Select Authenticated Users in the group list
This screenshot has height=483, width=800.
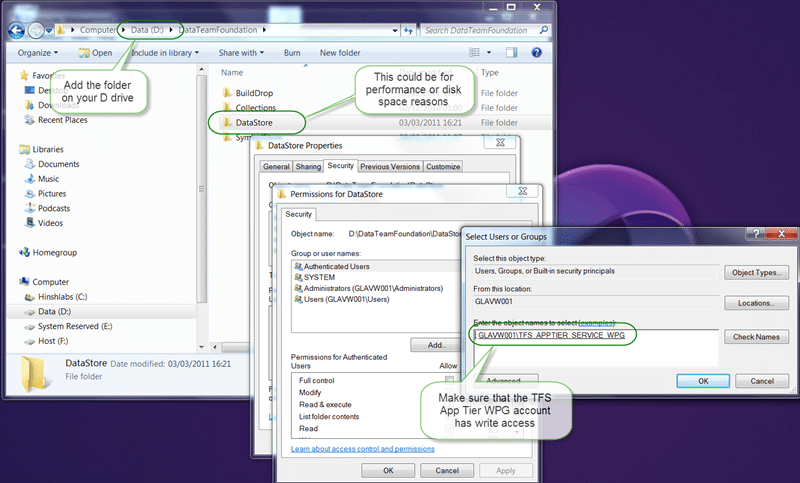(x=337, y=266)
